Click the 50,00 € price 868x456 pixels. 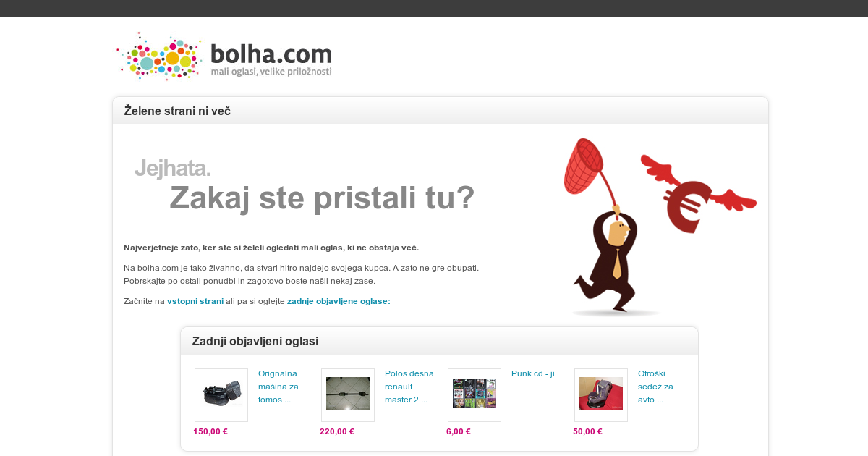(587, 431)
